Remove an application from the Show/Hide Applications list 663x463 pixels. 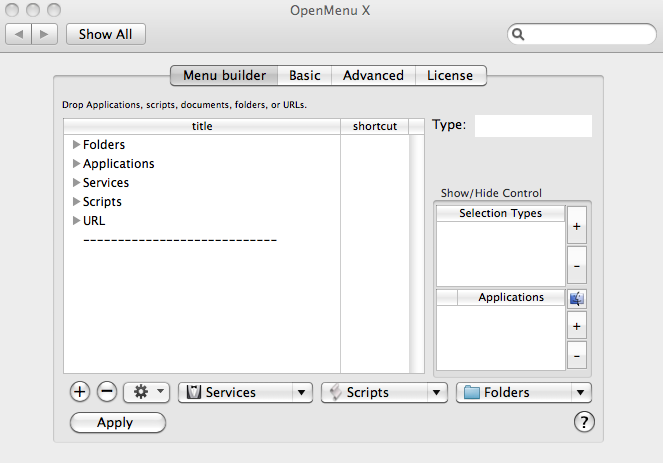pos(577,356)
